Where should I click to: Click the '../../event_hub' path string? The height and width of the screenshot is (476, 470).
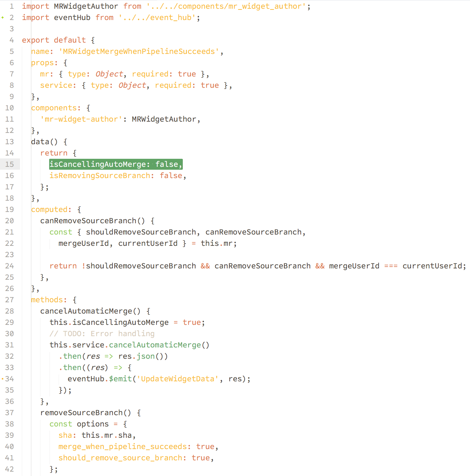(157, 17)
